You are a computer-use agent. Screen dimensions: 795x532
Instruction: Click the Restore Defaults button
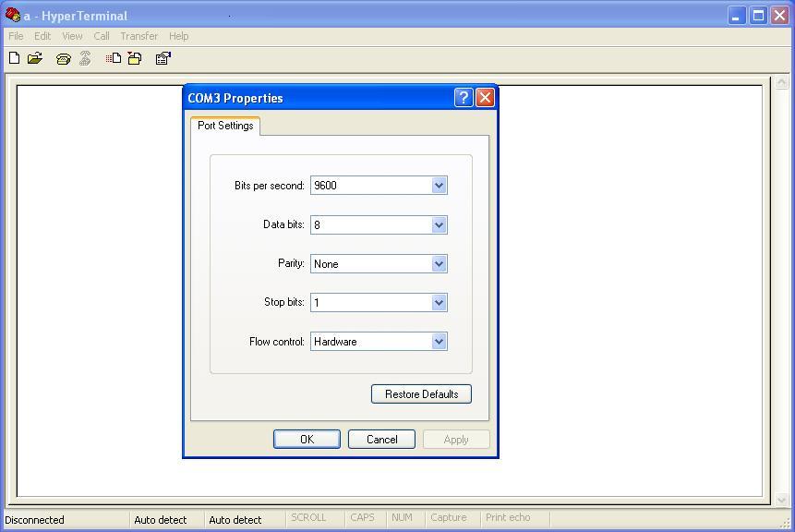coord(421,394)
